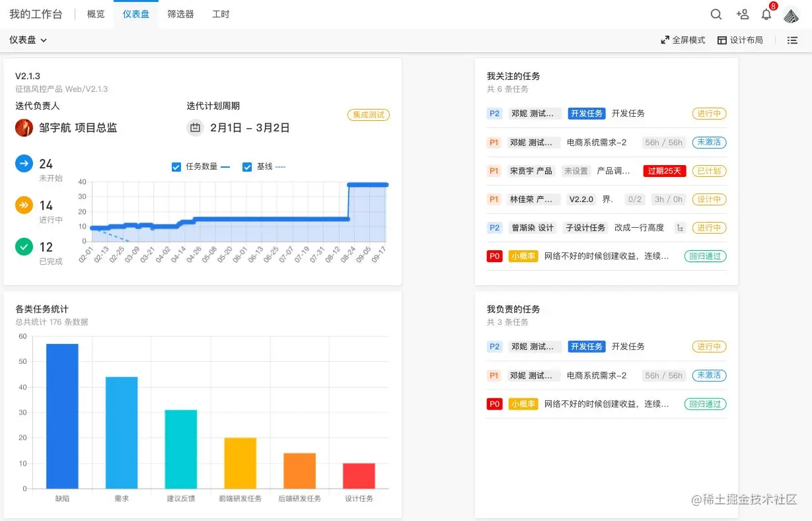
Task: Enter 全屏模式 fullscreen mode
Action: (683, 40)
